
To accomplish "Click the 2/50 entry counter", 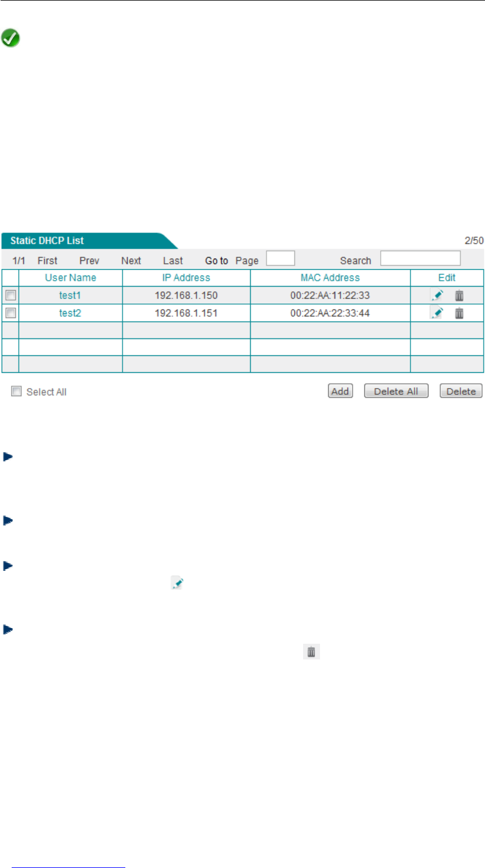I will [x=474, y=241].
